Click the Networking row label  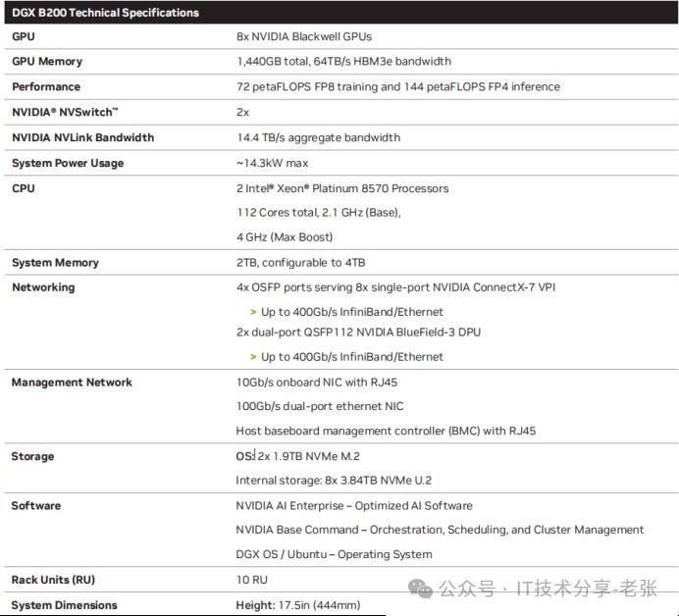click(x=42, y=287)
